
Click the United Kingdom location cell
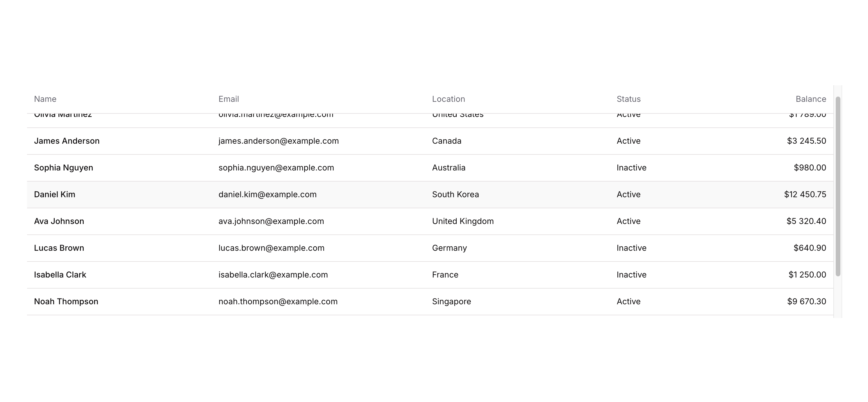(x=463, y=221)
